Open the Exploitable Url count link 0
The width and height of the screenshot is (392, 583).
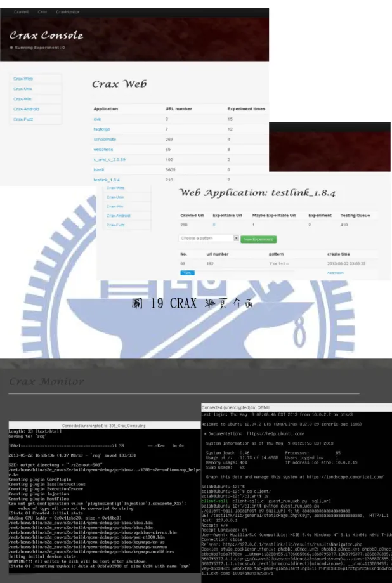point(214,225)
